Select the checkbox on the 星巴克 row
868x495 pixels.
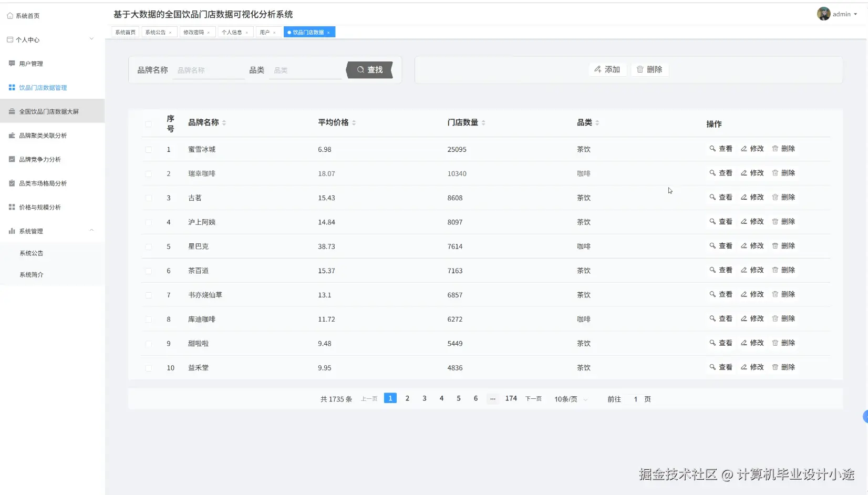coord(149,246)
